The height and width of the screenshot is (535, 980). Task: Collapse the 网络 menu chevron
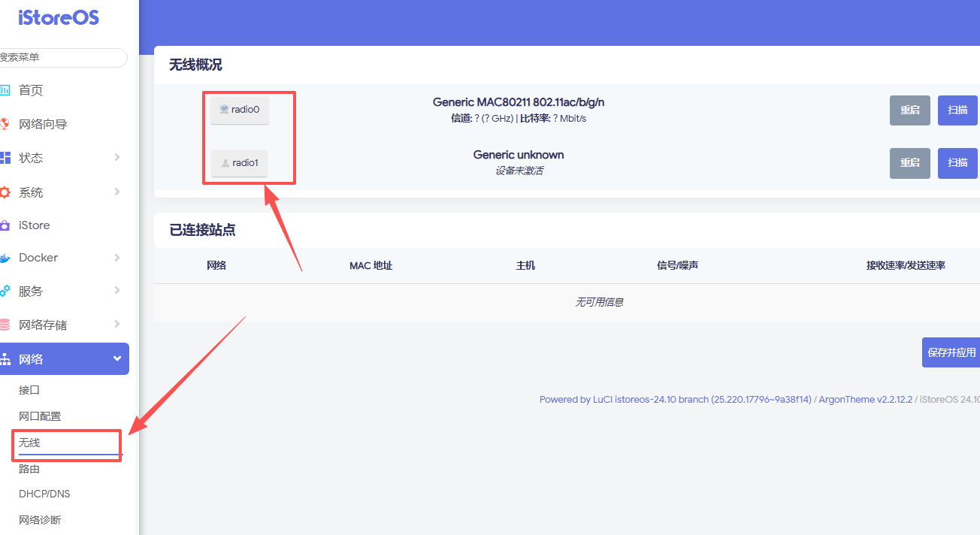[x=117, y=359]
